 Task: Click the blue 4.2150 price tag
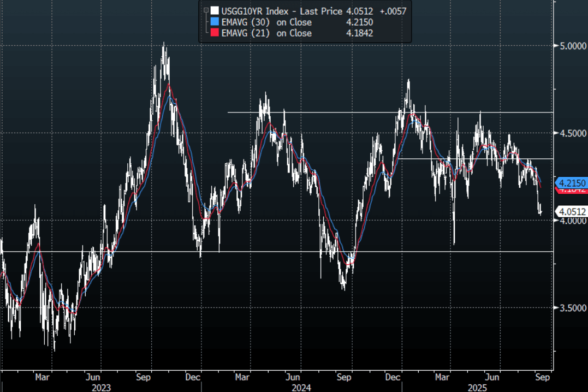tap(571, 183)
